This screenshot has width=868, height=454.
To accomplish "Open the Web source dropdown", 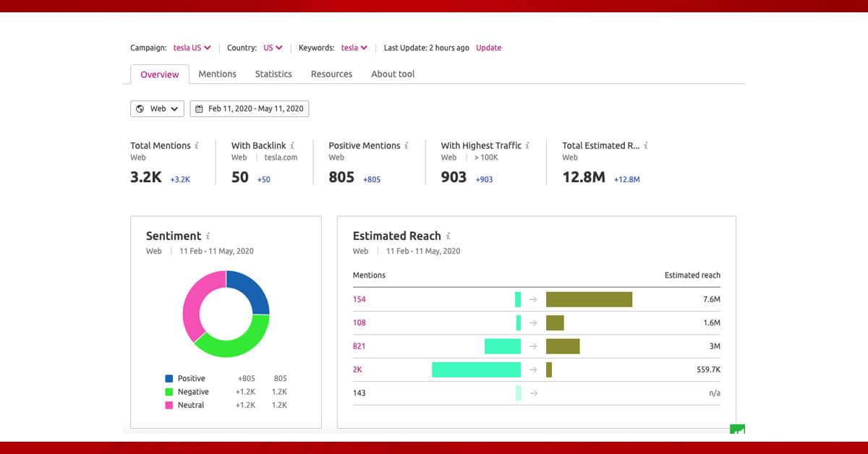I will [157, 108].
